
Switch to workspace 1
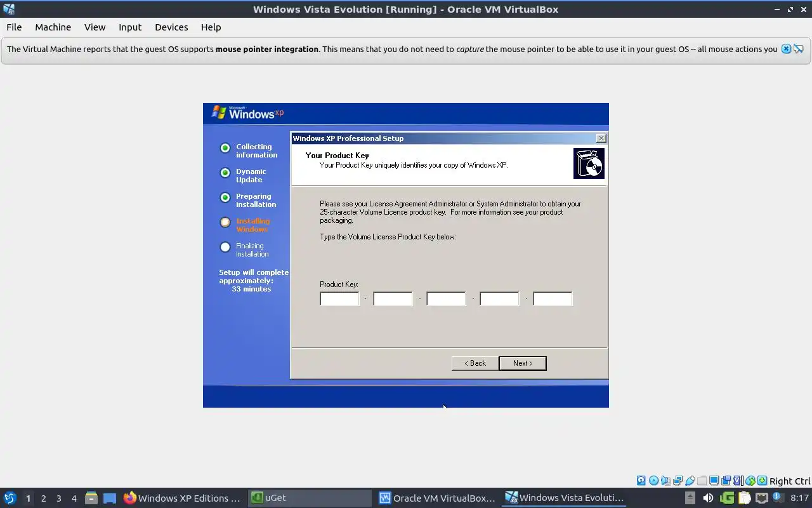28,498
